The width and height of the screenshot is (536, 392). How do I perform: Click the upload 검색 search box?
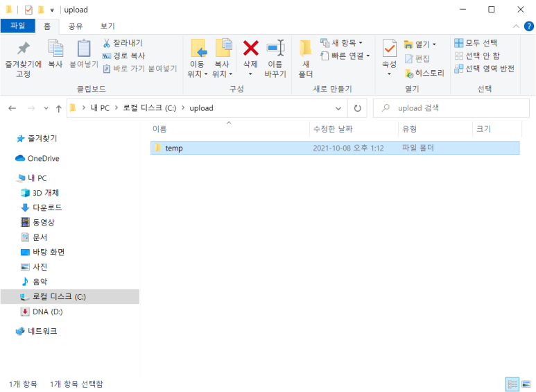(x=451, y=108)
